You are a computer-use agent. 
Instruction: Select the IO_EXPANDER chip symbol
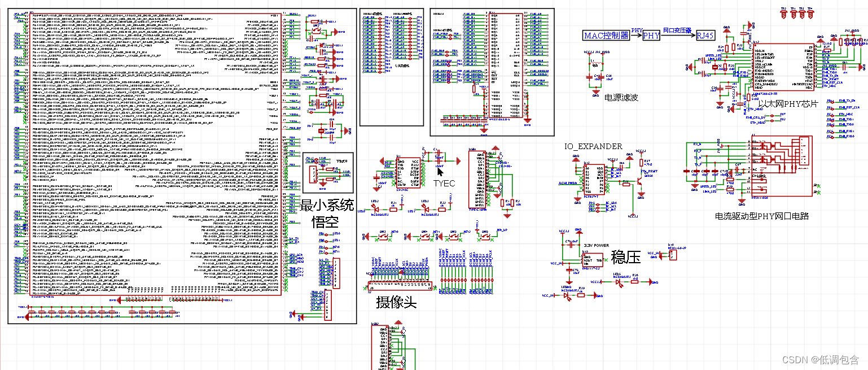594,179
